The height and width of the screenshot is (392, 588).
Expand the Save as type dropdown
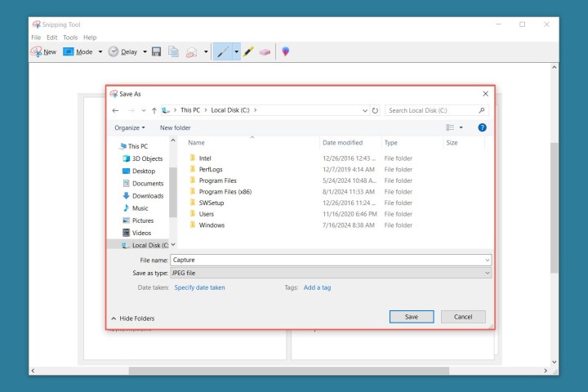pos(488,273)
